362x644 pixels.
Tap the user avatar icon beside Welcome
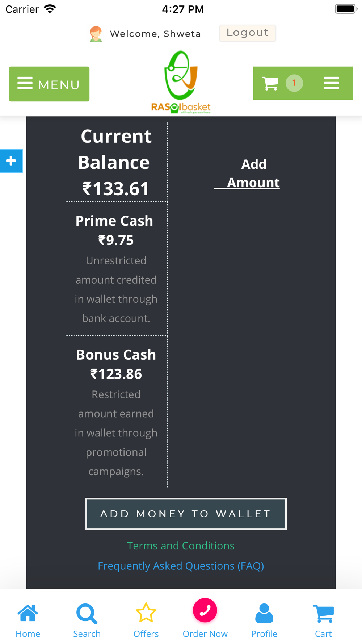(x=96, y=34)
